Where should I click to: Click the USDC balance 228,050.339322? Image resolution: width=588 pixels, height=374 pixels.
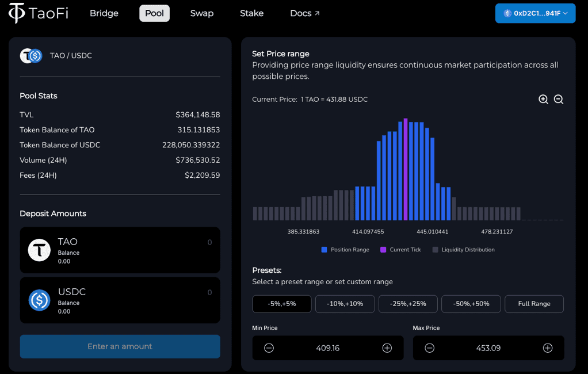click(191, 145)
